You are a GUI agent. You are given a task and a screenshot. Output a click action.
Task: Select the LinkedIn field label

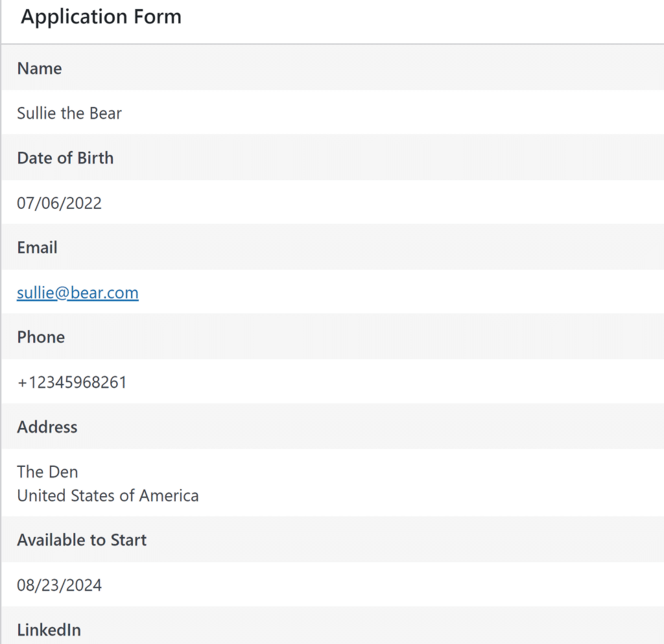pos(49,630)
